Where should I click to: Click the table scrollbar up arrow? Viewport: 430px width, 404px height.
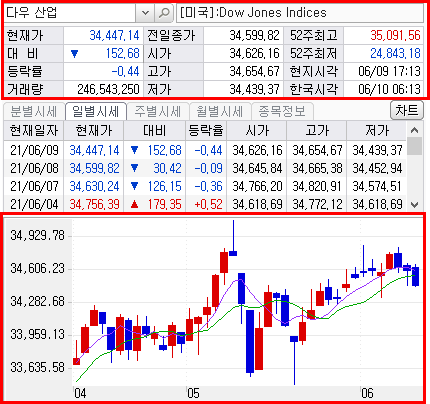(x=414, y=130)
